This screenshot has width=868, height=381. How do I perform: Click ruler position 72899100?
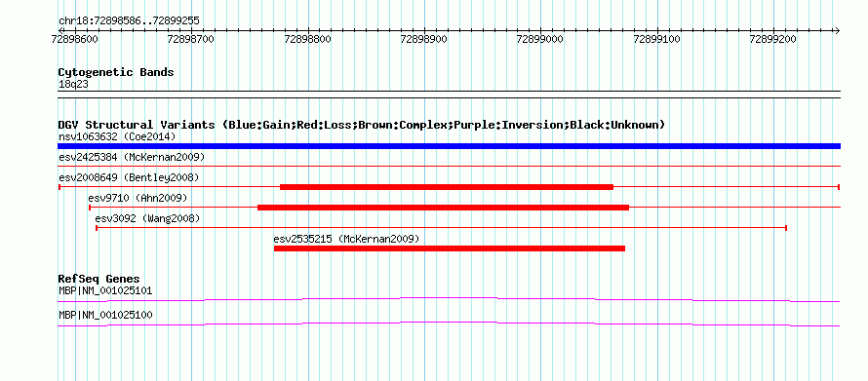tap(657, 39)
